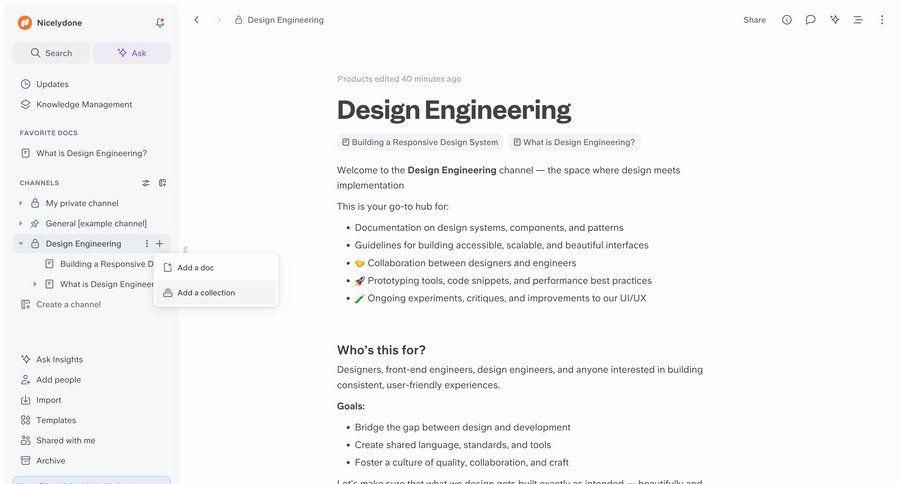This screenshot has width=900, height=484.
Task: Open the table of contents icon
Action: pos(858,20)
